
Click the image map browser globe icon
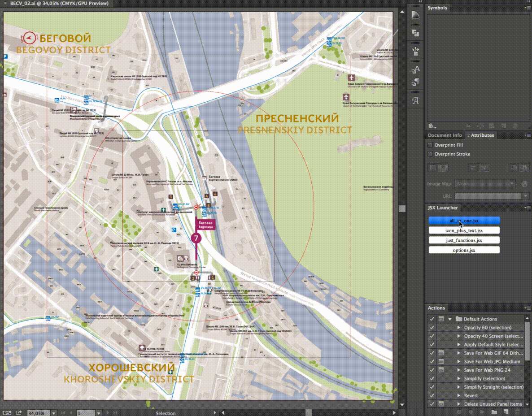tap(524, 184)
